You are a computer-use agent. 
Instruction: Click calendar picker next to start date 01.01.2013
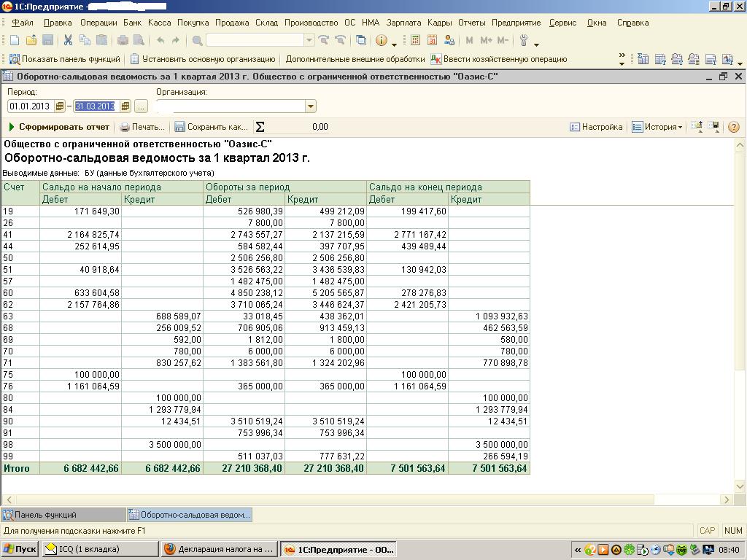(60, 106)
